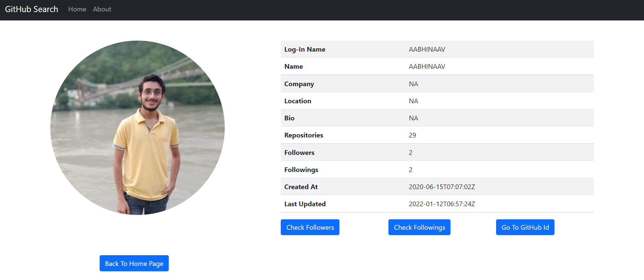Image resolution: width=644 pixels, height=280 pixels.
Task: Click the Repositories label
Action: pyautogui.click(x=304, y=135)
